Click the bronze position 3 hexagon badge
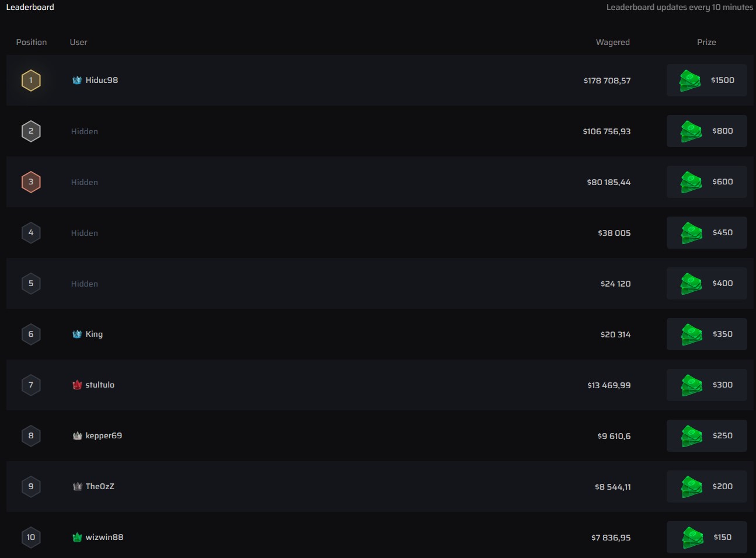Viewport: 756px width, 558px height. click(x=31, y=182)
